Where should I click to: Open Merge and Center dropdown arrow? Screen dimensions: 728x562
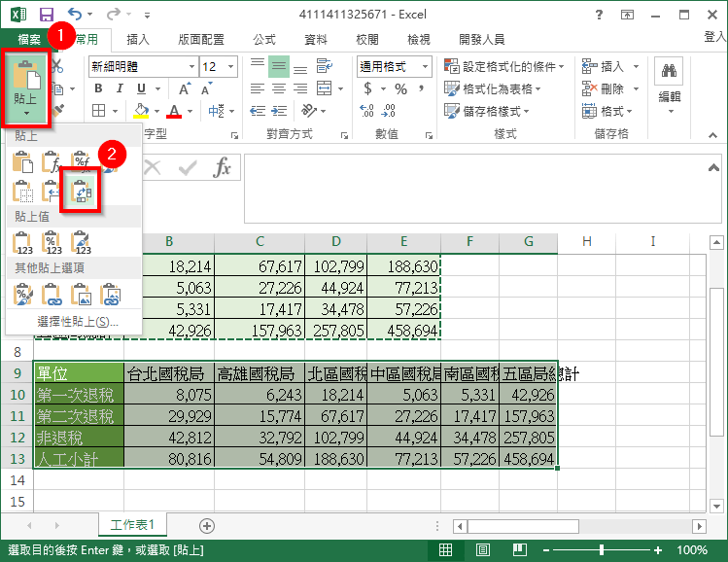341,88
